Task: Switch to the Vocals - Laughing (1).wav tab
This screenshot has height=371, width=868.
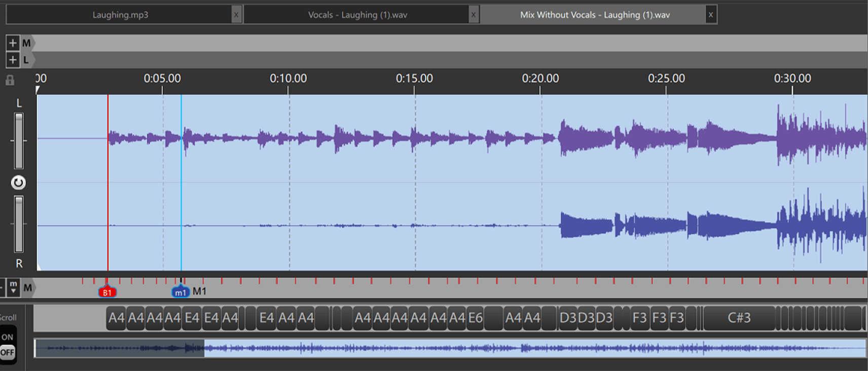Action: click(x=357, y=15)
